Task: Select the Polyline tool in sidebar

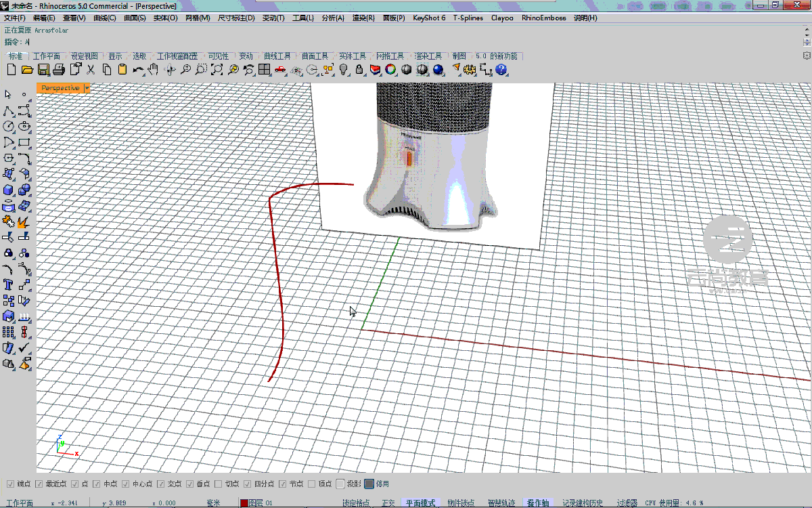Action: tap(8, 110)
